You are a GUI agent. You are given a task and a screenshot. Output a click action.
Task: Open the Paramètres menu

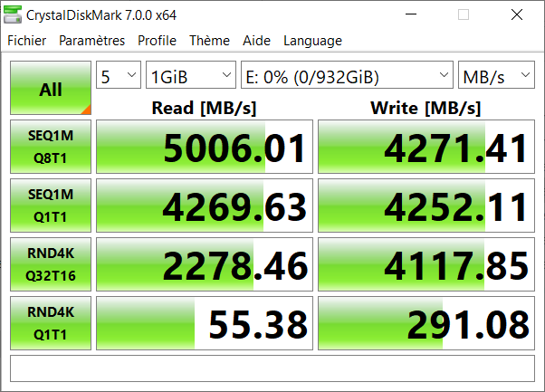click(91, 41)
